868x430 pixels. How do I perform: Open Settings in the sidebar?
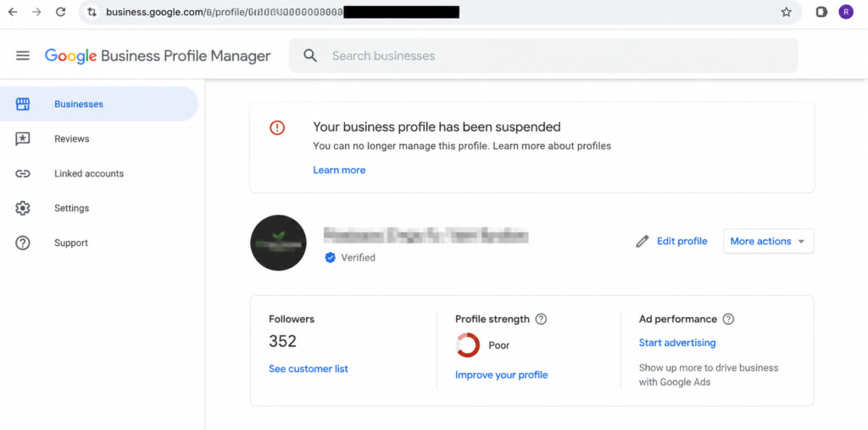click(98, 209)
